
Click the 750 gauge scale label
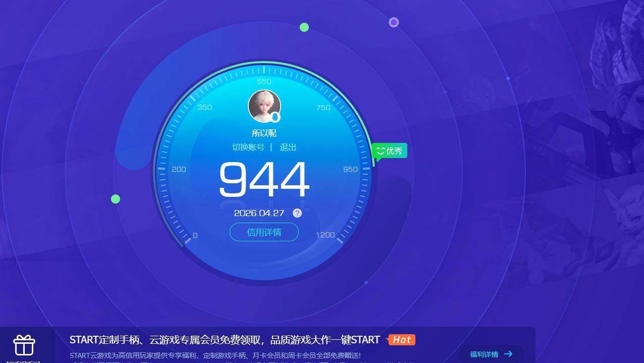(x=323, y=108)
